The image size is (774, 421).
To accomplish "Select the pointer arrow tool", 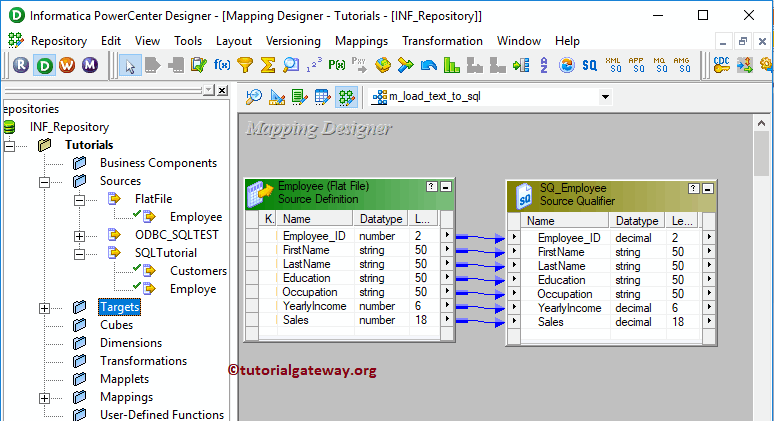I will pyautogui.click(x=130, y=65).
